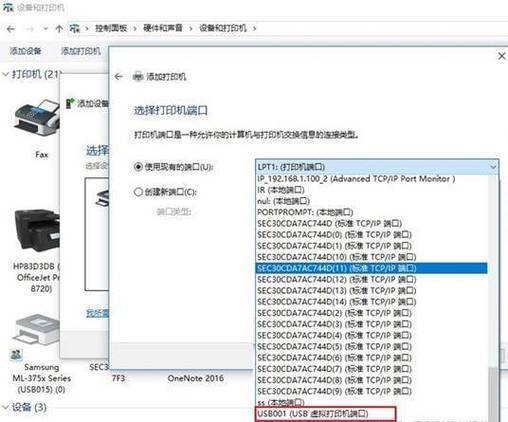Go up one folder level arrow
Image resolution: width=508 pixels, height=422 pixels.
[59, 29]
